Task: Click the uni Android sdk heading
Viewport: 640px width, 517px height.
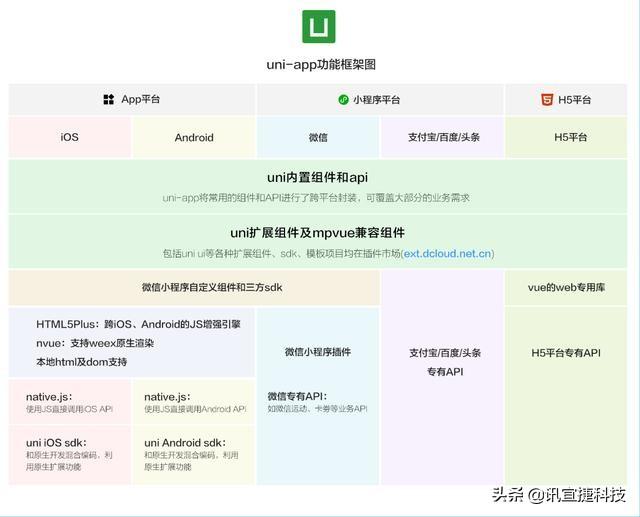Action: pos(185,443)
